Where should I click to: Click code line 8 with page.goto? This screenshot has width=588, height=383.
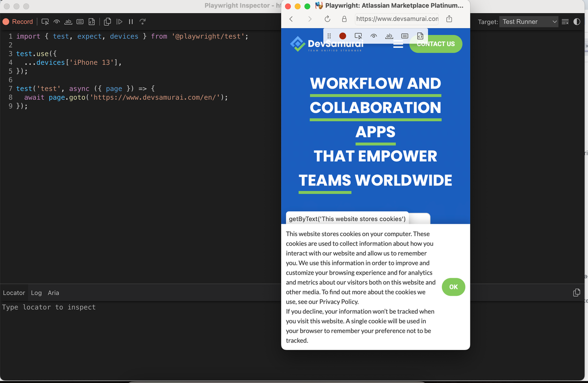click(x=122, y=97)
